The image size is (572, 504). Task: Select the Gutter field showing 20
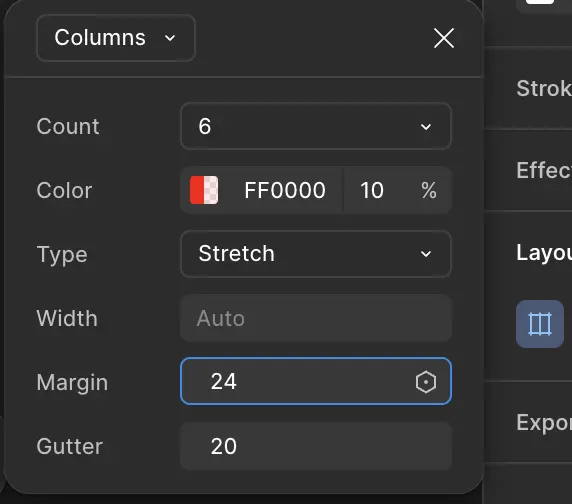pos(316,446)
